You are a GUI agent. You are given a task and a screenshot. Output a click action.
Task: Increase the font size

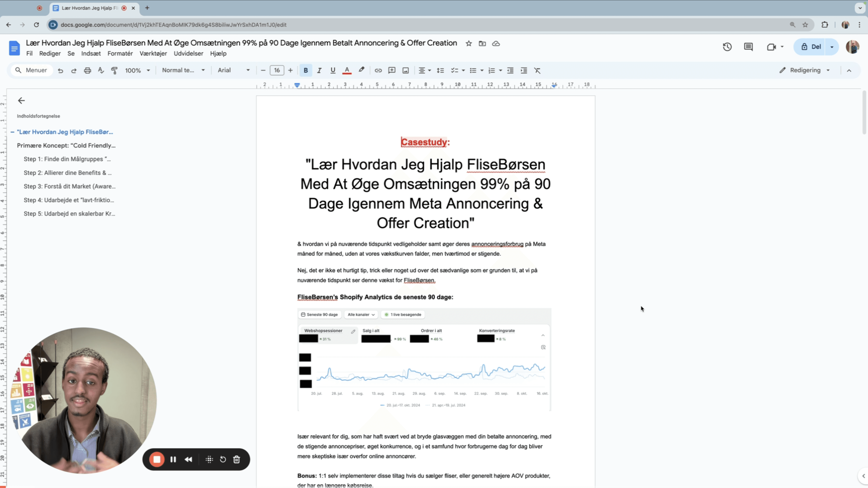point(290,70)
